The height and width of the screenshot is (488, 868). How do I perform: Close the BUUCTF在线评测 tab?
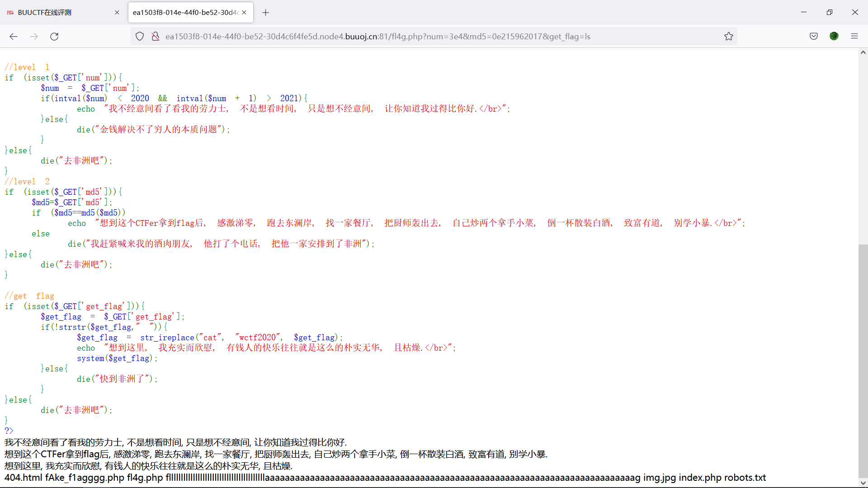click(117, 13)
